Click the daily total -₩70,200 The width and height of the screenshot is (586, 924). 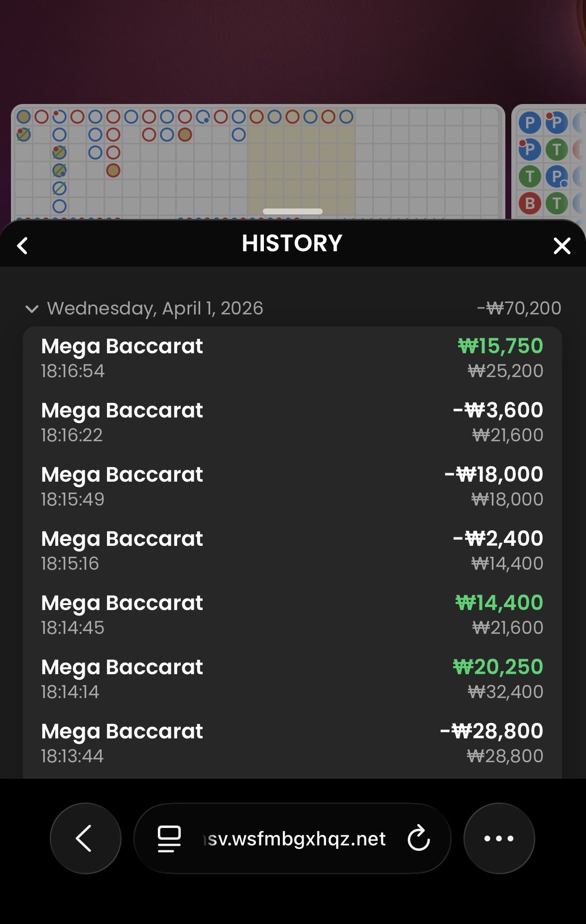click(x=519, y=308)
